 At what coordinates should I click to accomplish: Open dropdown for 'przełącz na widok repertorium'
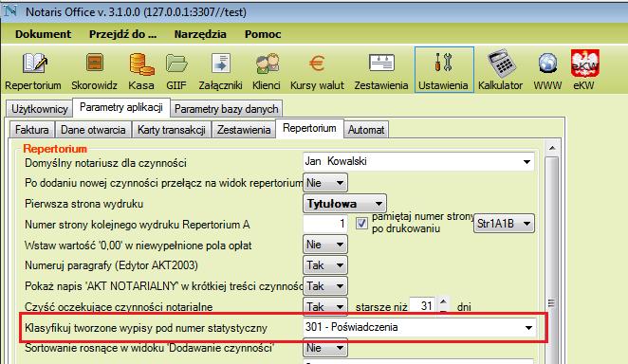click(x=325, y=183)
